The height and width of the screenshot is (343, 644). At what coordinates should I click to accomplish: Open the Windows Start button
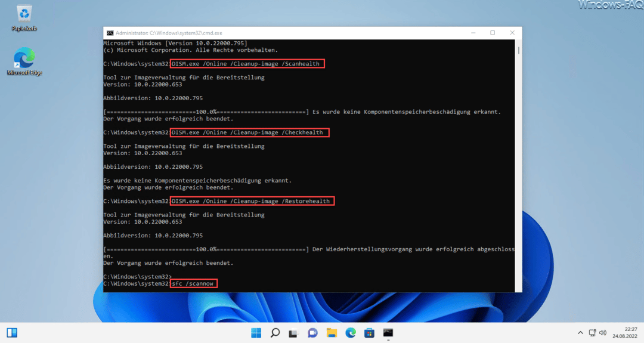pyautogui.click(x=256, y=333)
